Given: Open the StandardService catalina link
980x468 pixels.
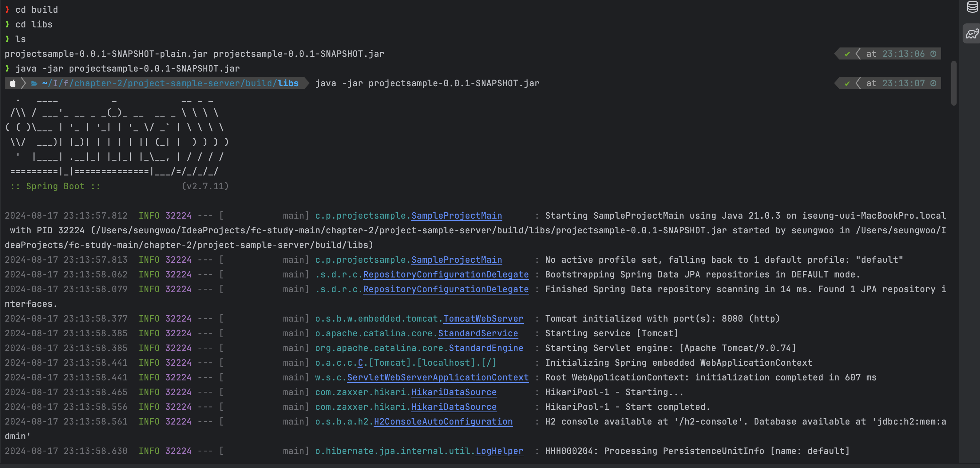Looking at the screenshot, I should (x=478, y=333).
